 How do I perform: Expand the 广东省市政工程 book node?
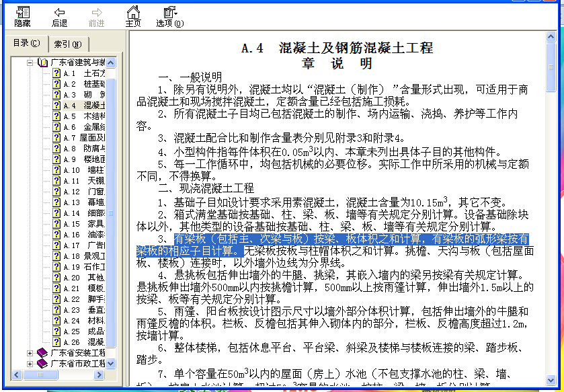click(30, 364)
